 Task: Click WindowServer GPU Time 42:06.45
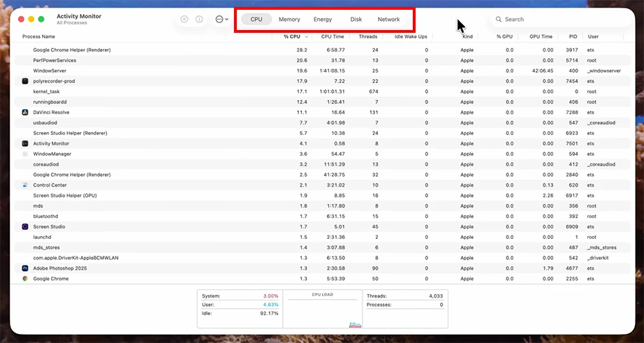543,71
